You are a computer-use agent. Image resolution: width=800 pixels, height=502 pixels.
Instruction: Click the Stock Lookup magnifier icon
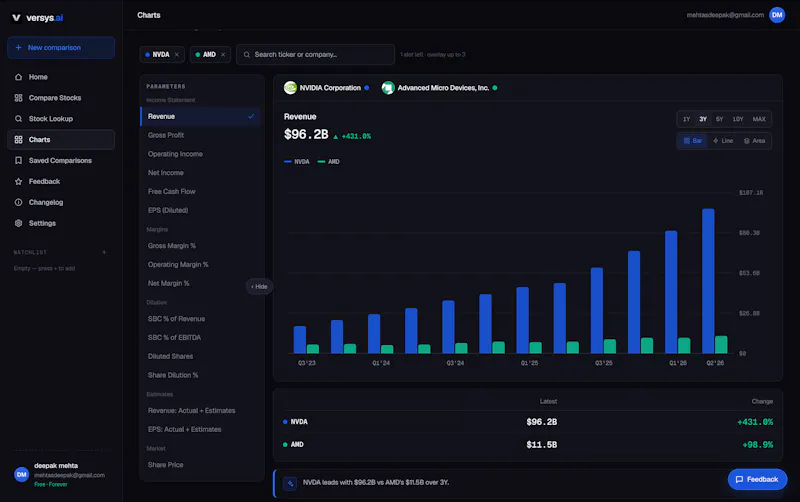18,119
